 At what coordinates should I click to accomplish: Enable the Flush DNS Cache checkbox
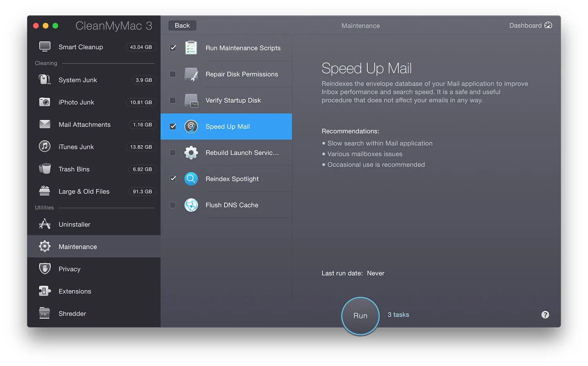point(173,205)
